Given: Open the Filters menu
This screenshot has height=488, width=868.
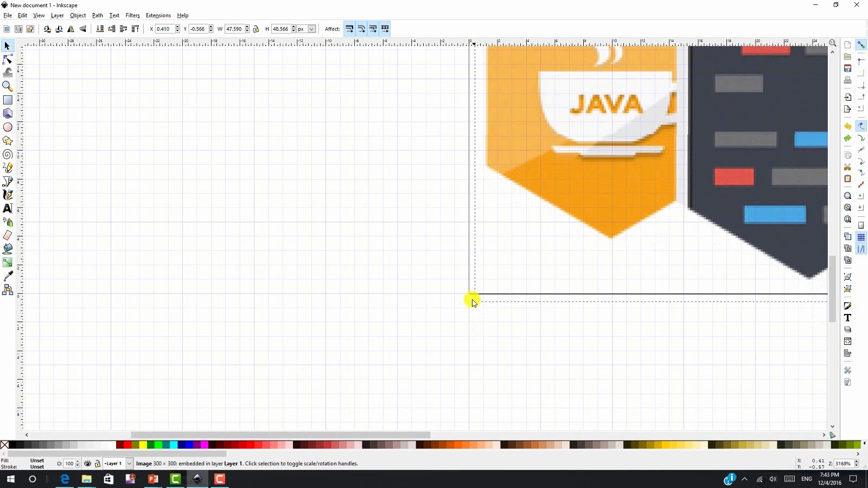Looking at the screenshot, I should coord(132,15).
